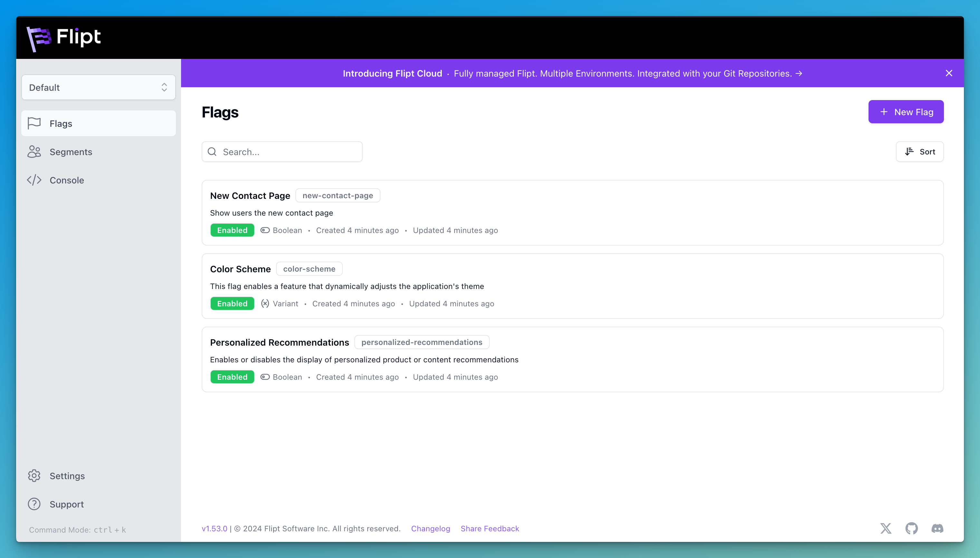Image resolution: width=980 pixels, height=558 pixels.
Task: Toggle the New Contact Page flag status
Action: [232, 230]
